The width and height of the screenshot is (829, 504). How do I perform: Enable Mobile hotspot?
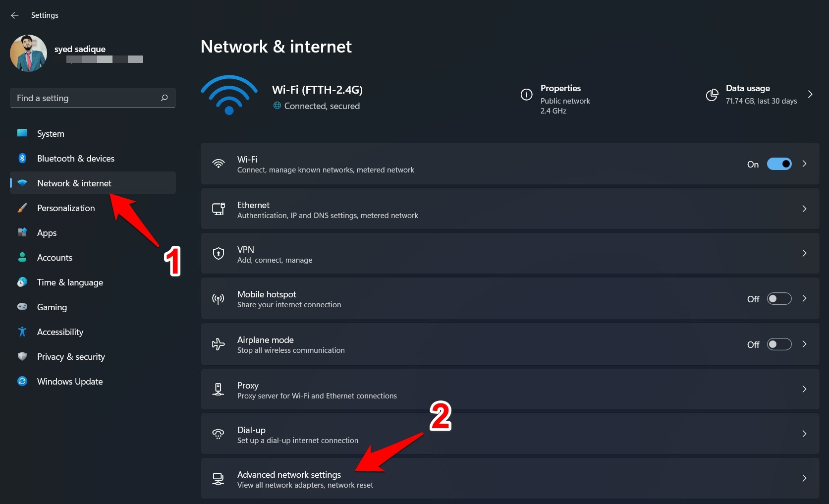click(779, 298)
